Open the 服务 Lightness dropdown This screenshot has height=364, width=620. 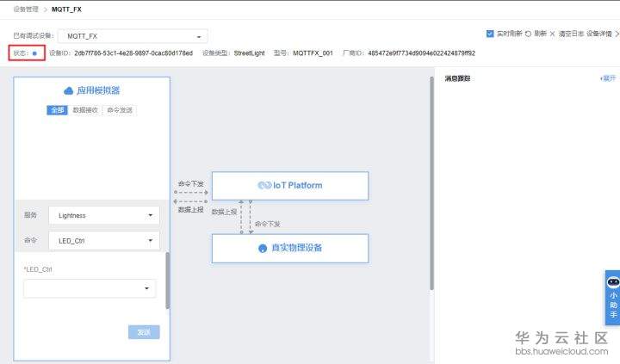coord(104,215)
